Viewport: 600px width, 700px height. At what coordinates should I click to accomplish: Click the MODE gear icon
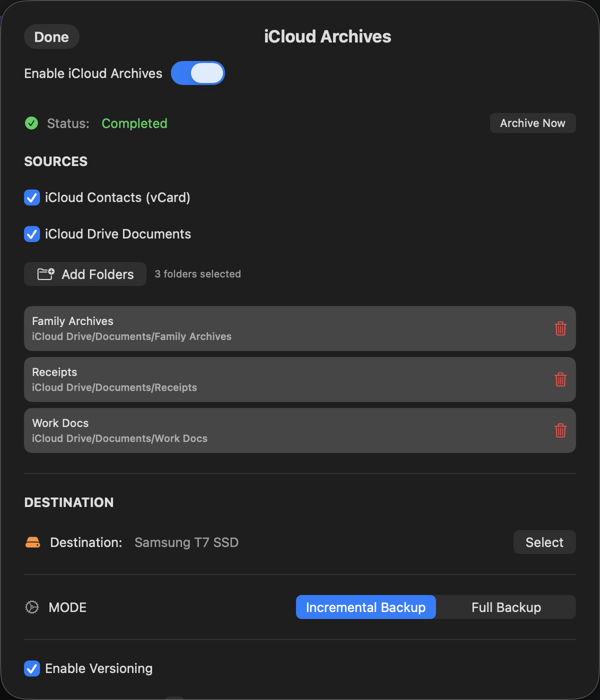coord(32,607)
